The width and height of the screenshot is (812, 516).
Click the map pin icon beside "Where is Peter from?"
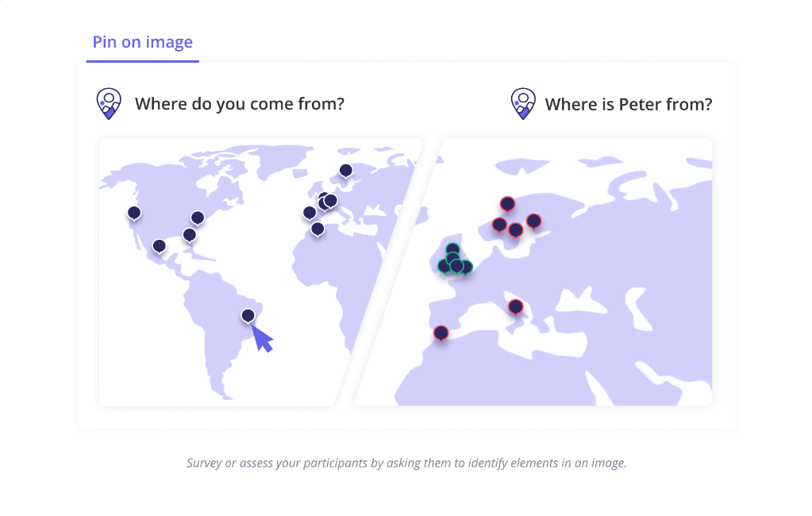click(x=523, y=104)
